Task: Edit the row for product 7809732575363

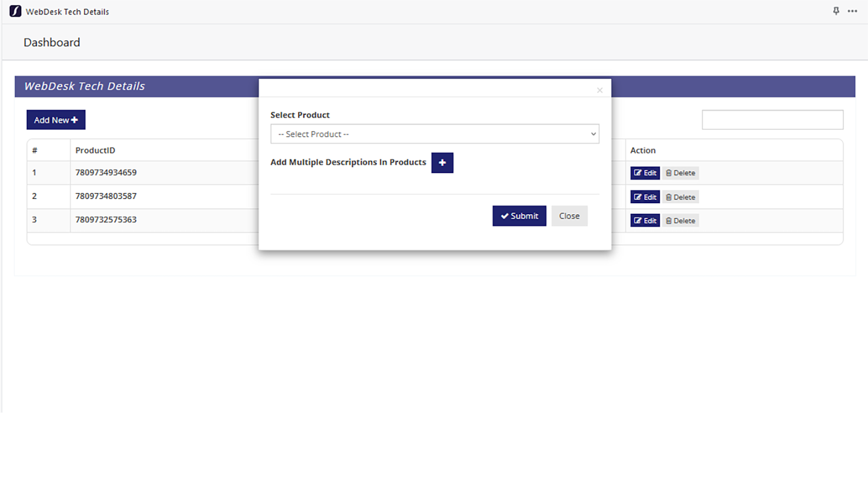Action: pos(645,221)
